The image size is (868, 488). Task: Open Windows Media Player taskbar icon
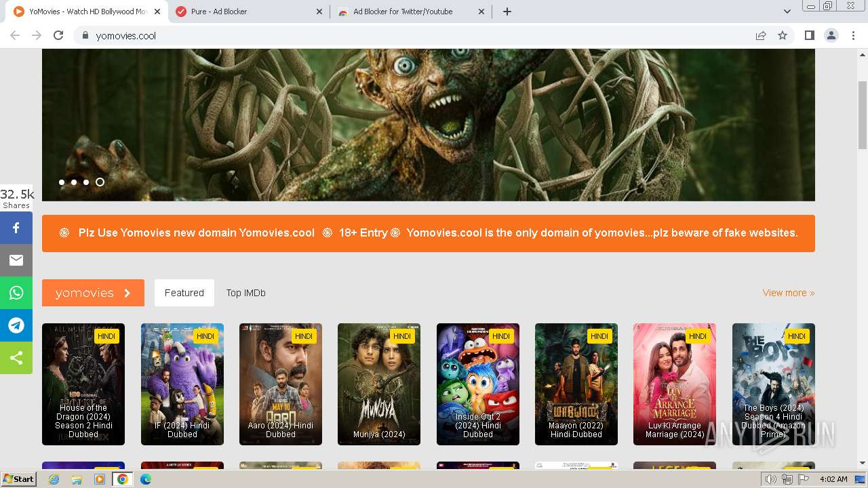tap(100, 479)
